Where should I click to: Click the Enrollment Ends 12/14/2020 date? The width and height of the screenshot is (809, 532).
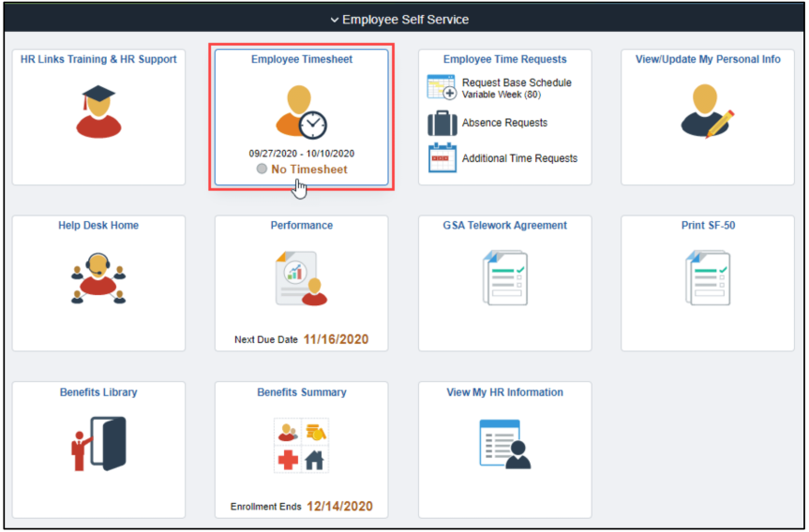[338, 507]
